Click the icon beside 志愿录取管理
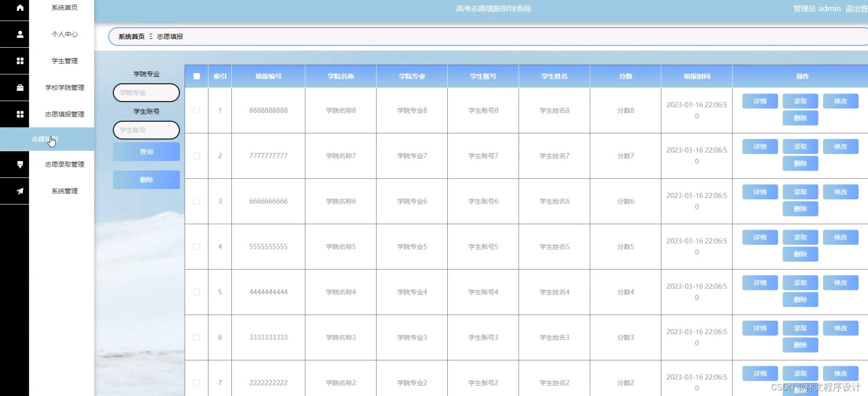 [20, 164]
